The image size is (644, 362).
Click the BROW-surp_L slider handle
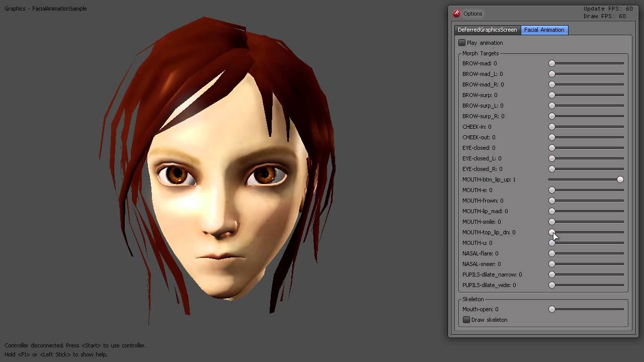(552, 106)
